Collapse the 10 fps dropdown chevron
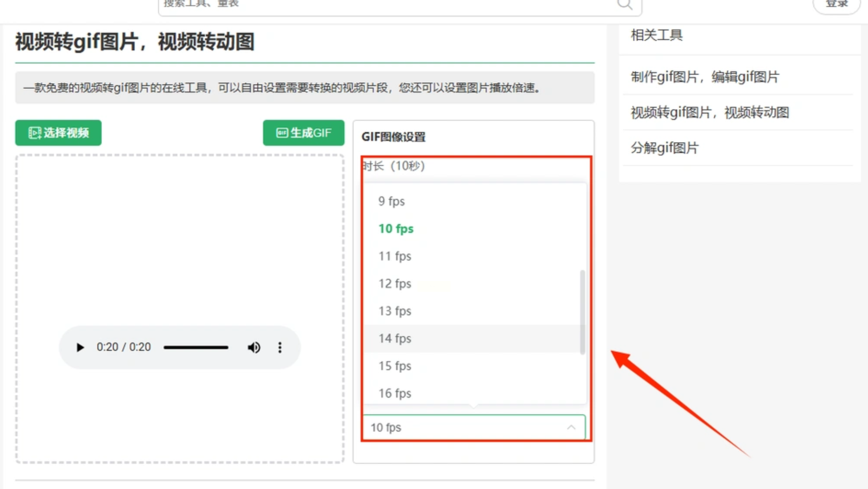 click(x=571, y=427)
